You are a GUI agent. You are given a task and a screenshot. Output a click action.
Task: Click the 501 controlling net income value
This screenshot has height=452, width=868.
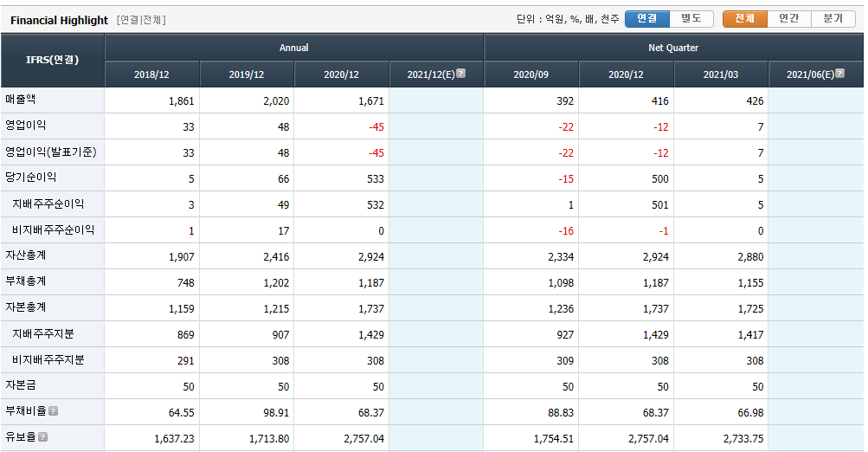(659, 205)
